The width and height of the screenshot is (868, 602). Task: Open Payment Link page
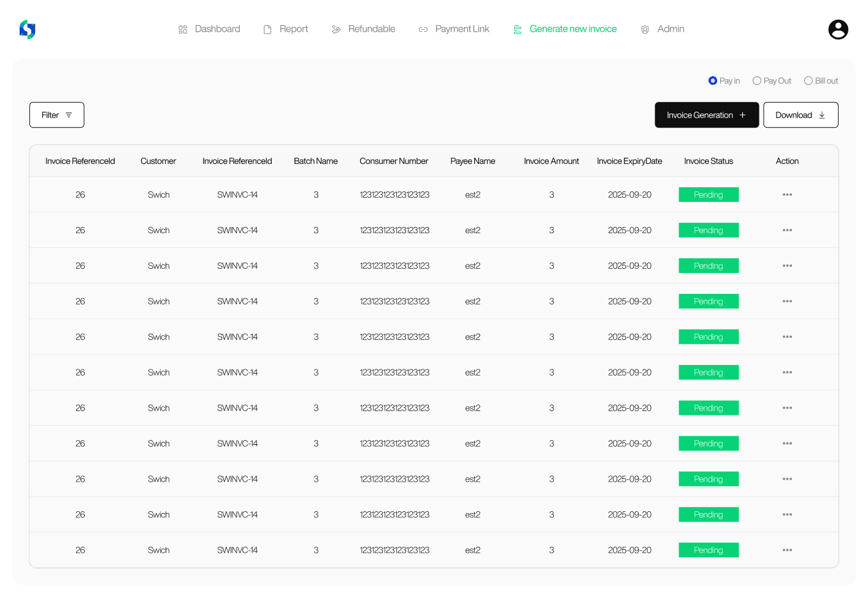coord(454,29)
